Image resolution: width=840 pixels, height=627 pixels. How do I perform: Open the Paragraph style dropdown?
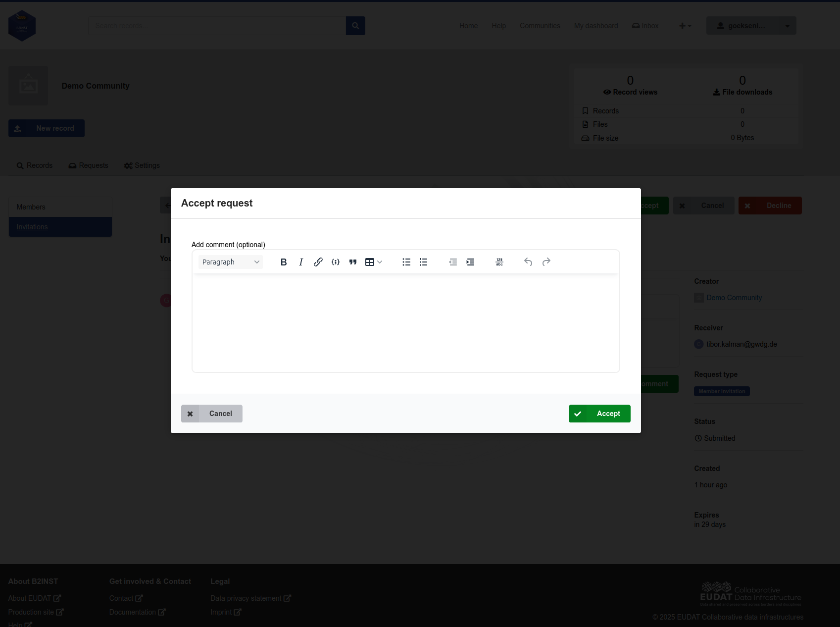(231, 262)
